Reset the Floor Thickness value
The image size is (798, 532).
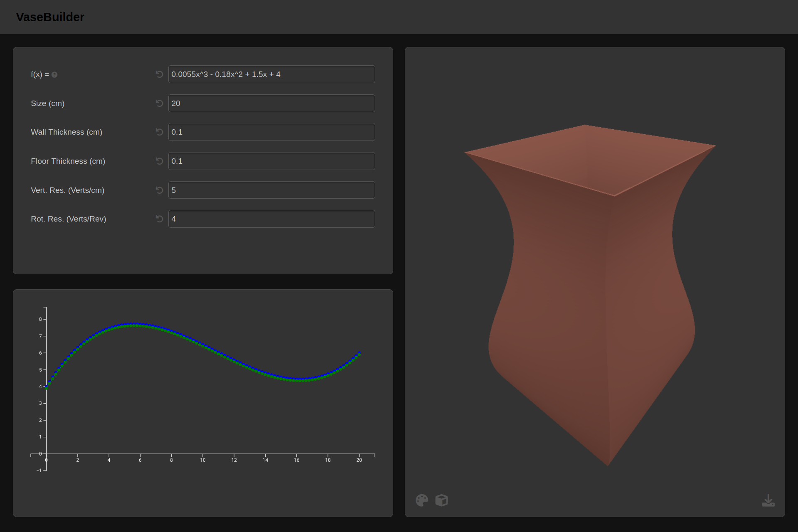[159, 161]
